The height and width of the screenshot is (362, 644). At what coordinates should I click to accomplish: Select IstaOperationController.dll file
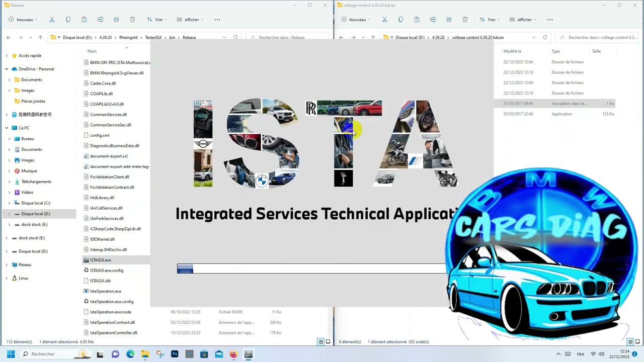114,333
